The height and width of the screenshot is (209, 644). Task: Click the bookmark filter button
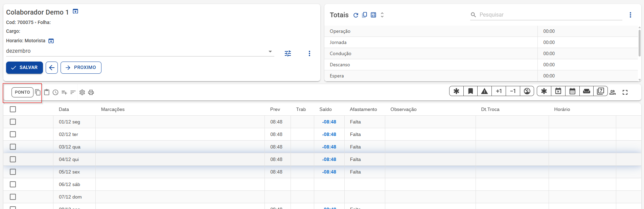click(x=470, y=91)
